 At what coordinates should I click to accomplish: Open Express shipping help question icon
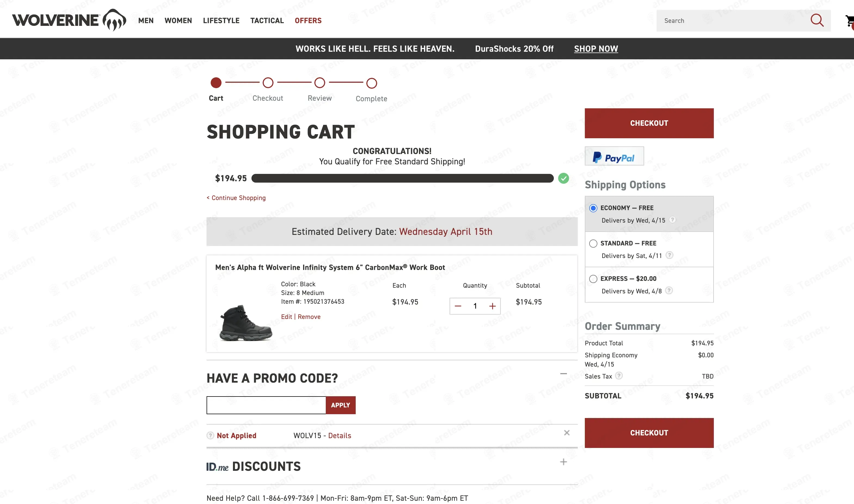(x=669, y=290)
